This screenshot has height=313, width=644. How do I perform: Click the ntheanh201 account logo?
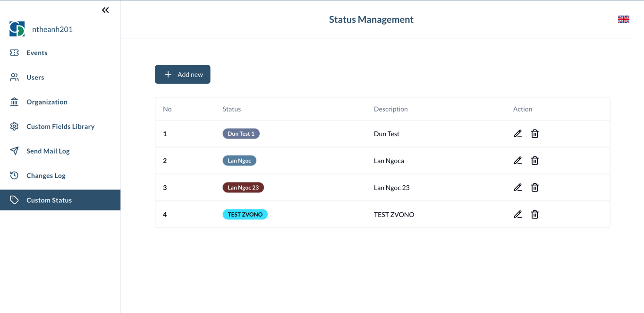pyautogui.click(x=17, y=29)
